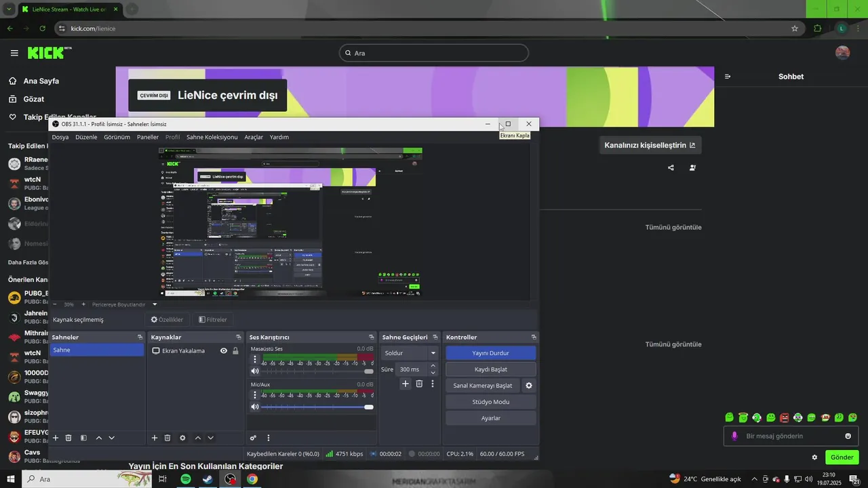Open Paneller menu in OBS
Screen dimensions: 868x488
[148, 137]
